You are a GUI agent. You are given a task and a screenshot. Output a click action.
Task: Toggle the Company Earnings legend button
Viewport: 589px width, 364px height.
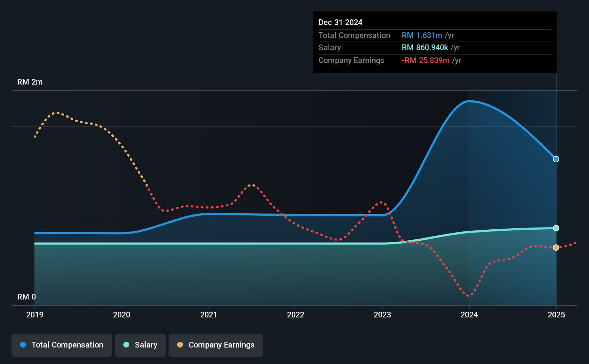[216, 345]
